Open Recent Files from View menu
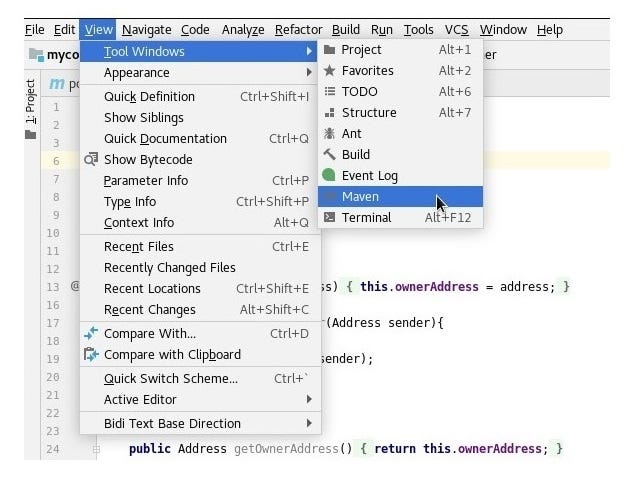 [200, 247]
